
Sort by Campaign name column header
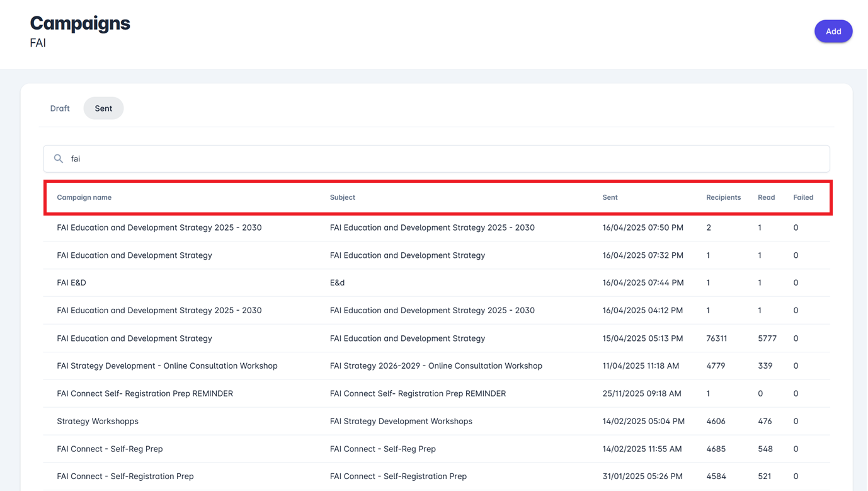click(84, 197)
